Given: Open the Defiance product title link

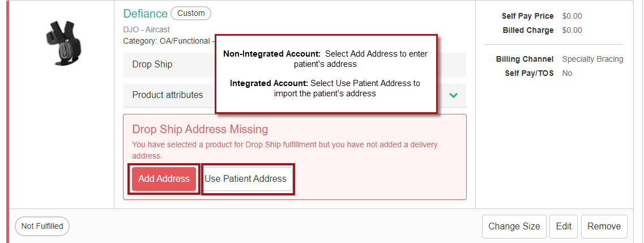Looking at the screenshot, I should point(145,14).
